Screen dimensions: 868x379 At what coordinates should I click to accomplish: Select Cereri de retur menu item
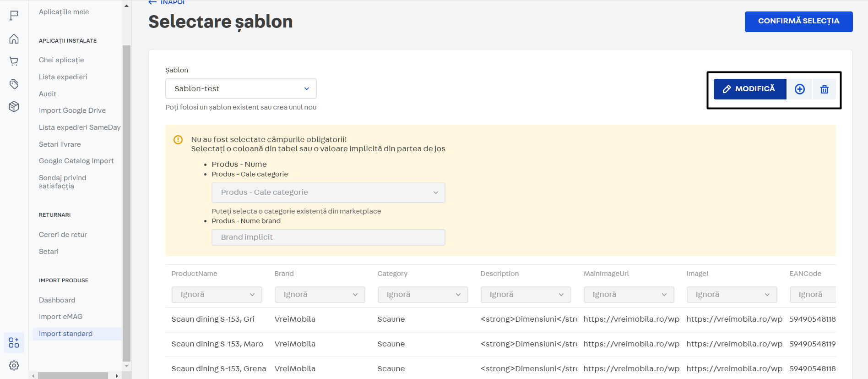[63, 235]
